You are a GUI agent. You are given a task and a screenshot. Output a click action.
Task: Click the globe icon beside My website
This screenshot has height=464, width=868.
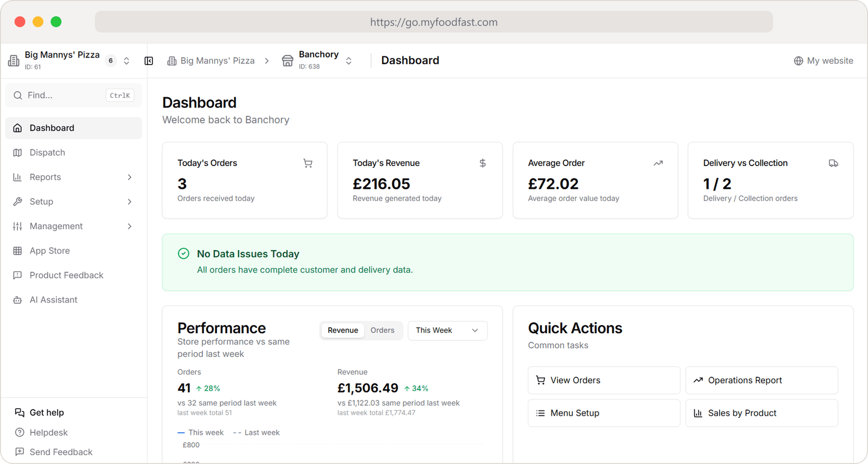click(x=799, y=61)
